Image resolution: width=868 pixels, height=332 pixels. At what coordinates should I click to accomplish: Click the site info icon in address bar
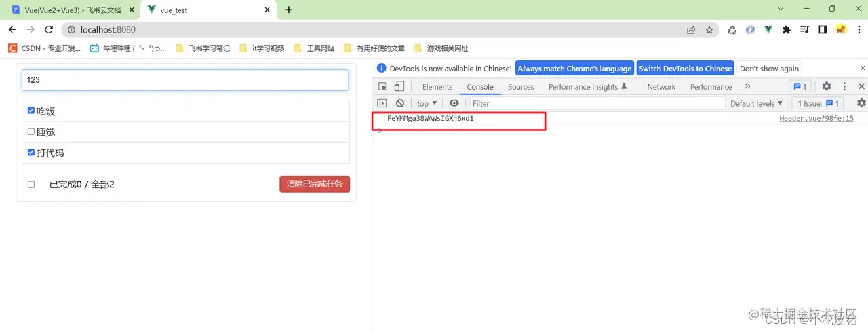[x=71, y=30]
